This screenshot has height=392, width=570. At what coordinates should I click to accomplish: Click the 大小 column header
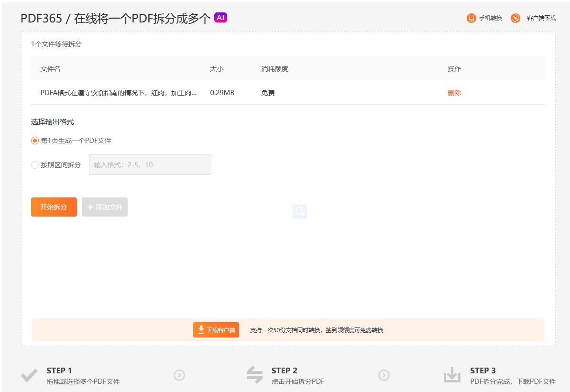click(x=217, y=69)
